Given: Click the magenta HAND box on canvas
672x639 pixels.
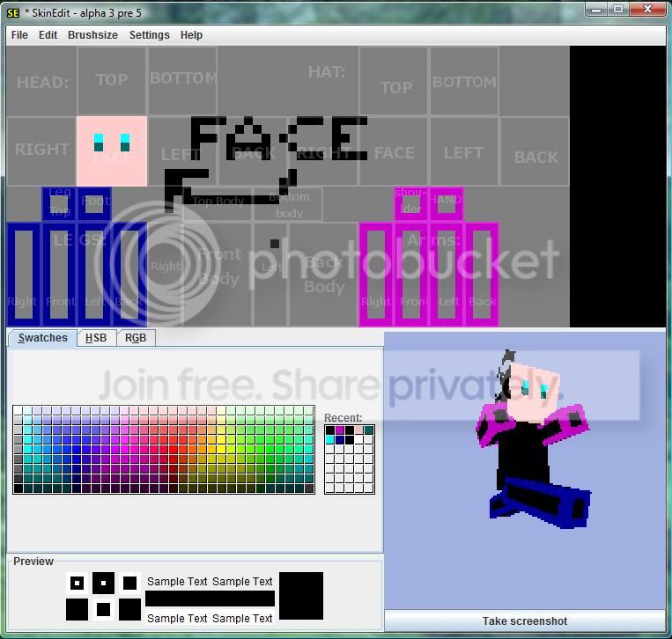Looking at the screenshot, I should [447, 203].
